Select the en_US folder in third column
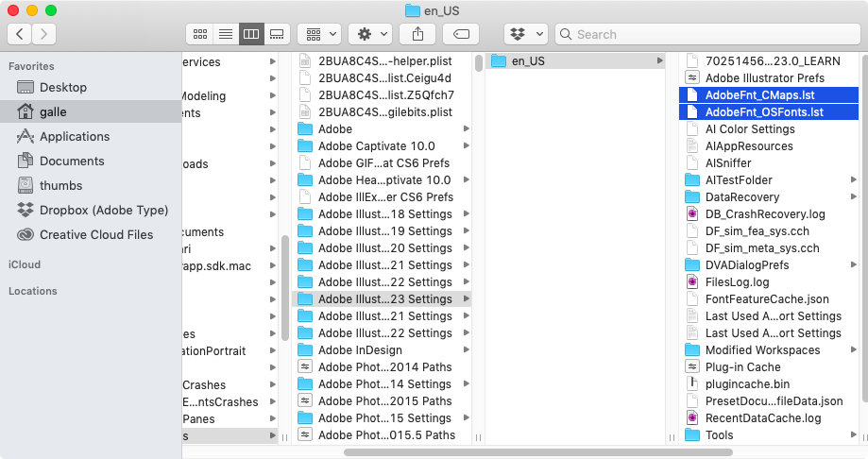868x459 pixels. pos(575,60)
